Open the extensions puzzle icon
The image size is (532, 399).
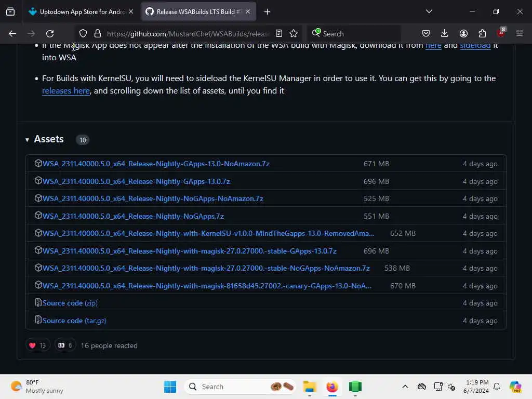click(x=482, y=34)
